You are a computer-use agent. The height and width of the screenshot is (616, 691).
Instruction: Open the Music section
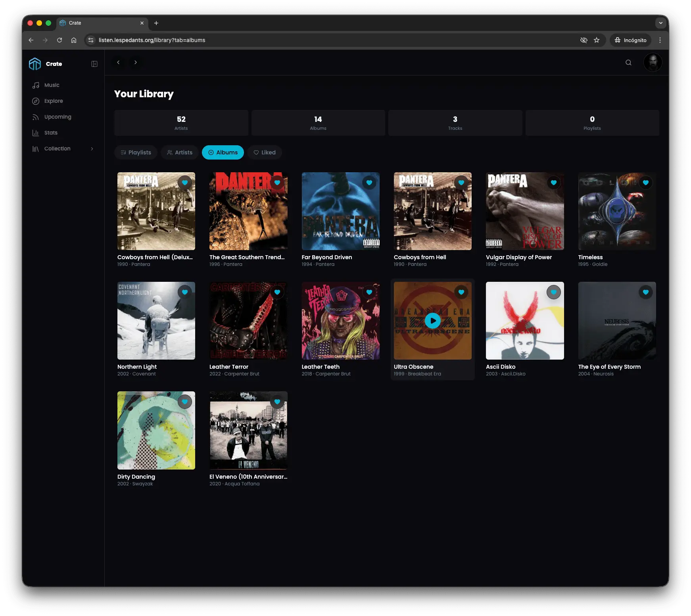[x=52, y=85]
